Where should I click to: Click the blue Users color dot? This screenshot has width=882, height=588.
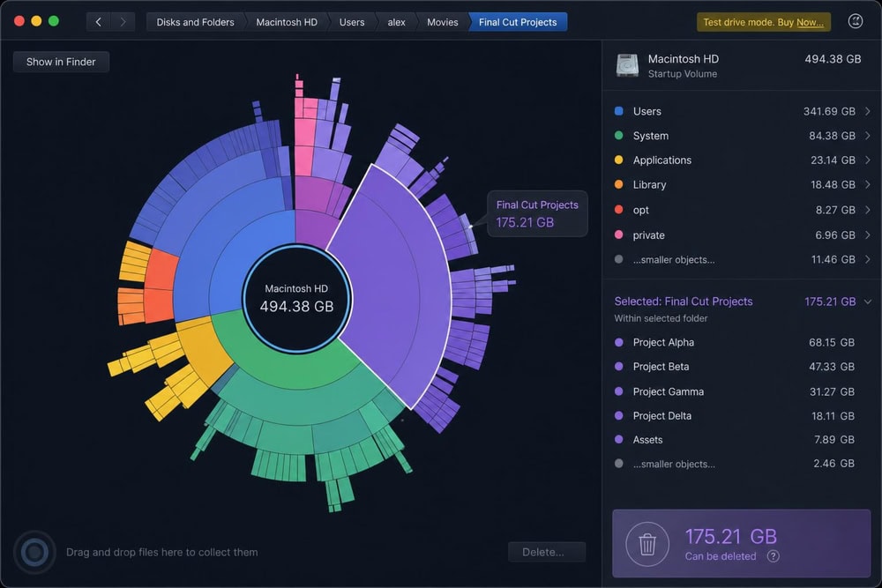click(619, 111)
